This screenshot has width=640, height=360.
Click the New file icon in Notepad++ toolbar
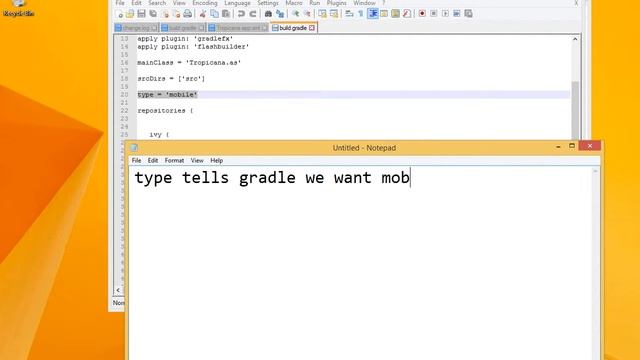click(120, 14)
